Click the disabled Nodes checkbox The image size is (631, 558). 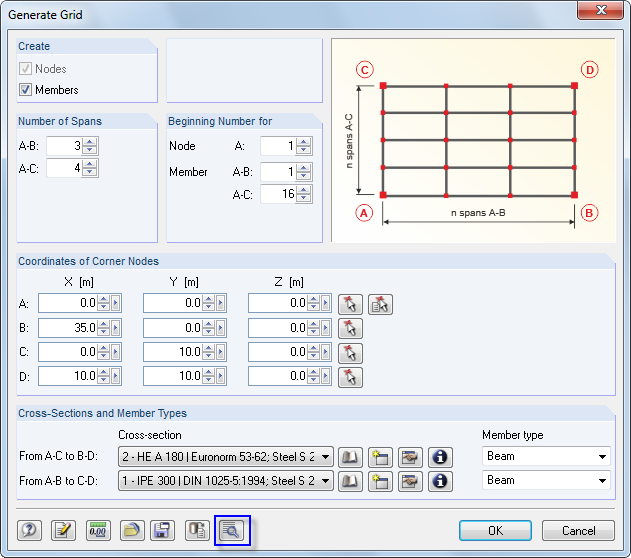pyautogui.click(x=25, y=68)
